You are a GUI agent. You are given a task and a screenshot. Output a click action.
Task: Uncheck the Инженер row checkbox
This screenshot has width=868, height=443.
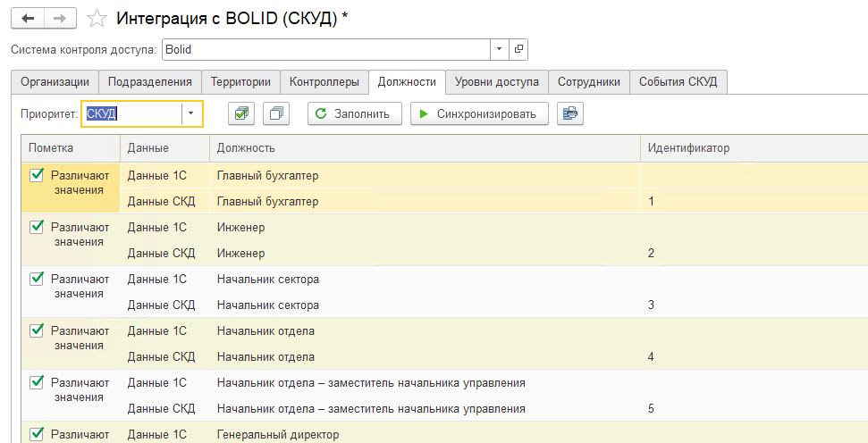(x=37, y=228)
